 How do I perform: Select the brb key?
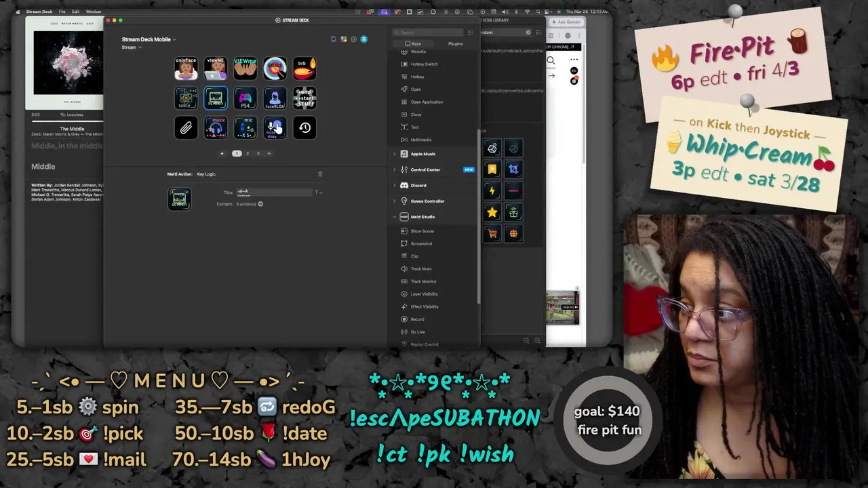tap(304, 68)
